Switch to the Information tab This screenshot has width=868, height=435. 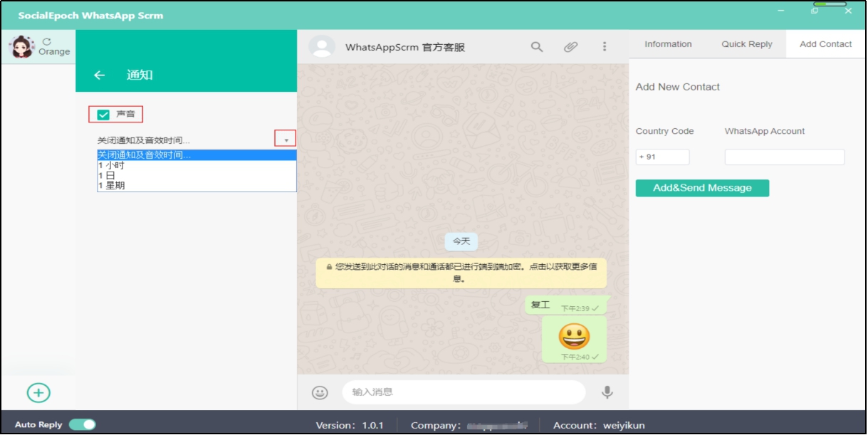[x=668, y=44]
